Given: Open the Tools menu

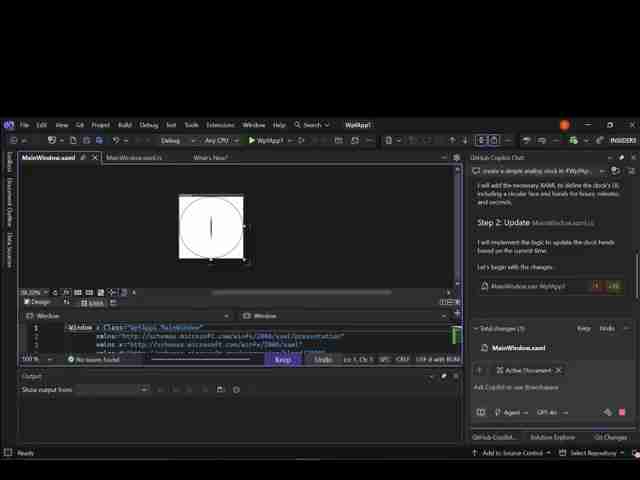Looking at the screenshot, I should coord(191,125).
